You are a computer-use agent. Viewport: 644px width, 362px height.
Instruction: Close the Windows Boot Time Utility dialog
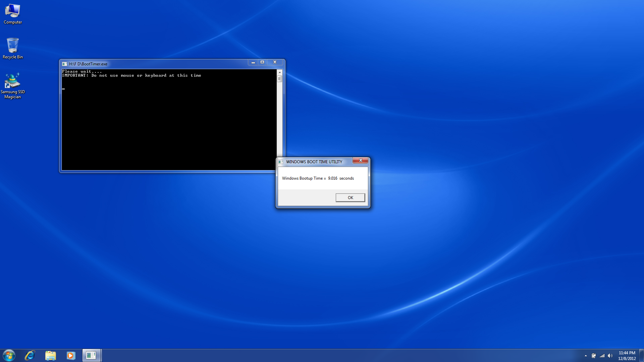(x=361, y=160)
